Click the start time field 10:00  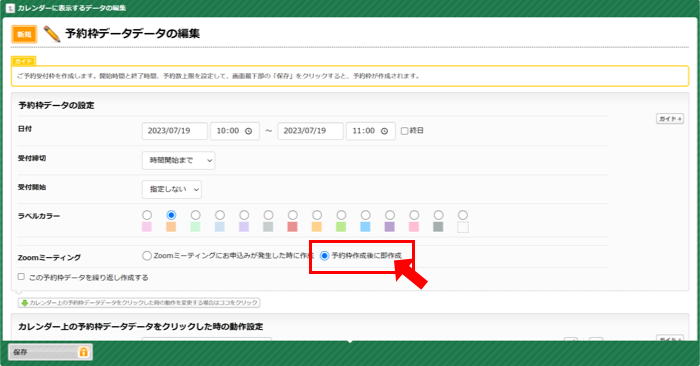click(235, 131)
